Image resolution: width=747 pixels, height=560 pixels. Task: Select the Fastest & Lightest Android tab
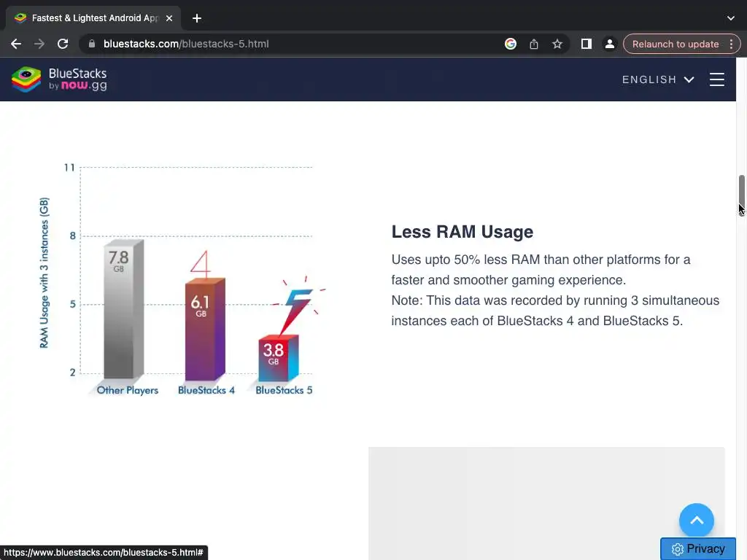click(x=94, y=18)
